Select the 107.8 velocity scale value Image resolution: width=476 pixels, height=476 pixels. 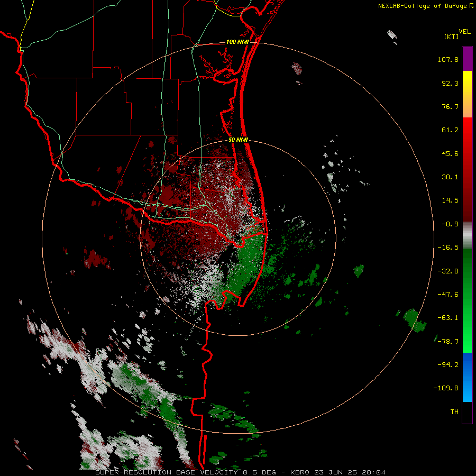point(448,59)
